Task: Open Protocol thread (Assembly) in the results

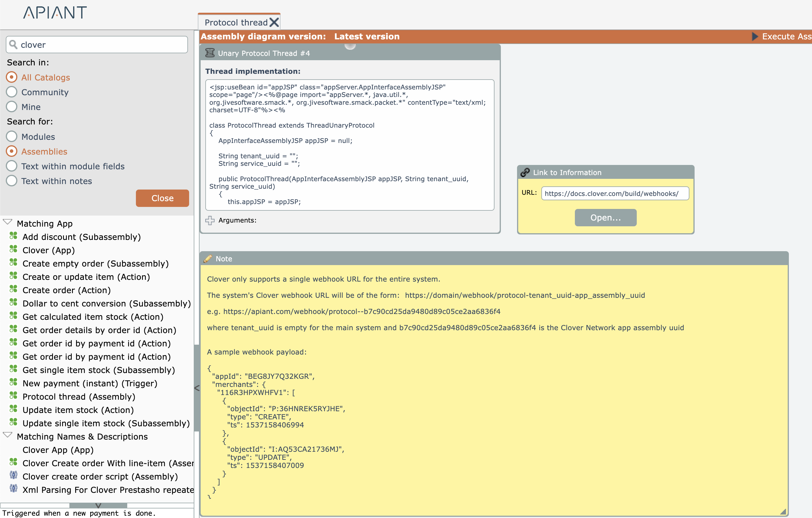Action: [x=79, y=396]
